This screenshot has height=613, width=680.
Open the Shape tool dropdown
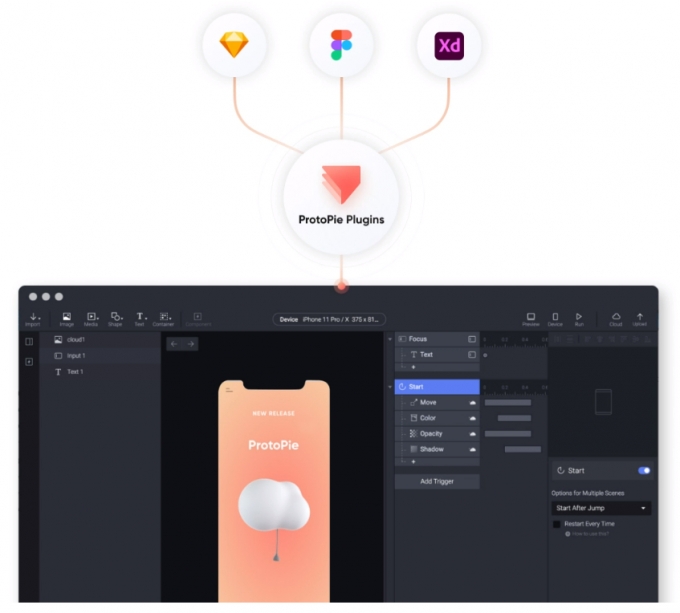(115, 319)
